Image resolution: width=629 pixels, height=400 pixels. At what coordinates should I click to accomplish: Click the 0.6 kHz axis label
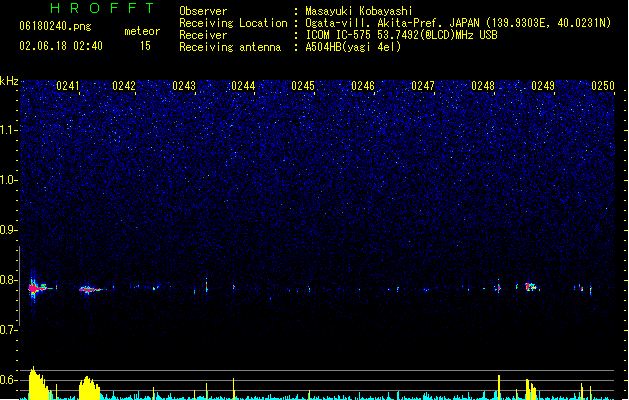tap(9, 380)
